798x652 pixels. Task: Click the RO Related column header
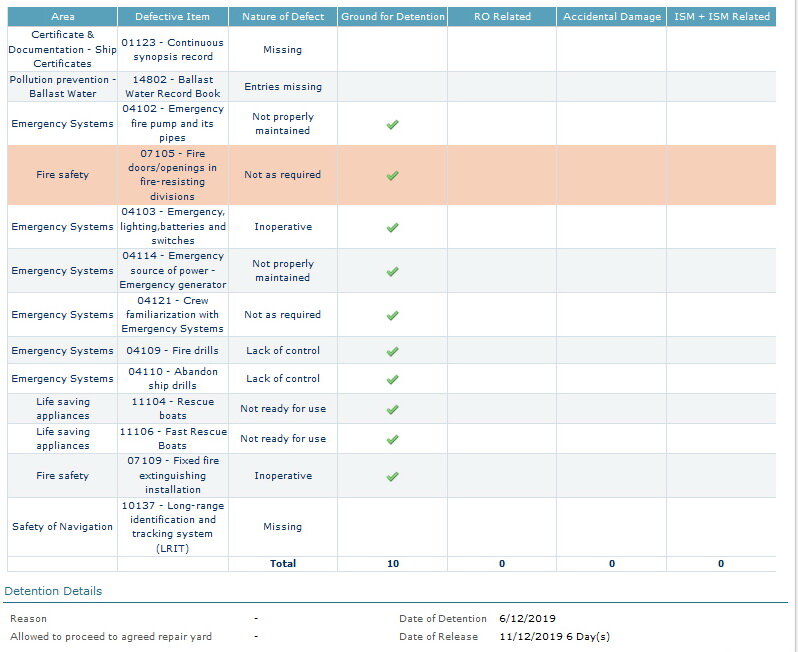[502, 17]
